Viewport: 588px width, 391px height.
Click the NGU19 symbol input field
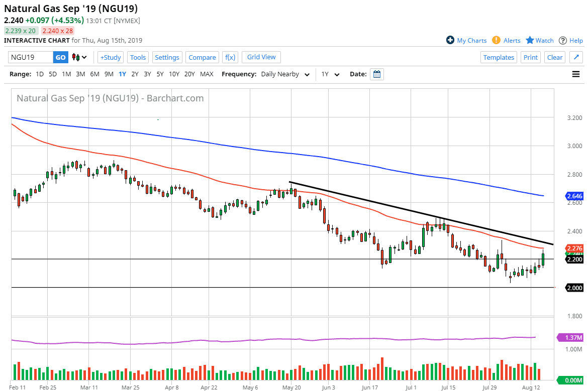coord(31,57)
